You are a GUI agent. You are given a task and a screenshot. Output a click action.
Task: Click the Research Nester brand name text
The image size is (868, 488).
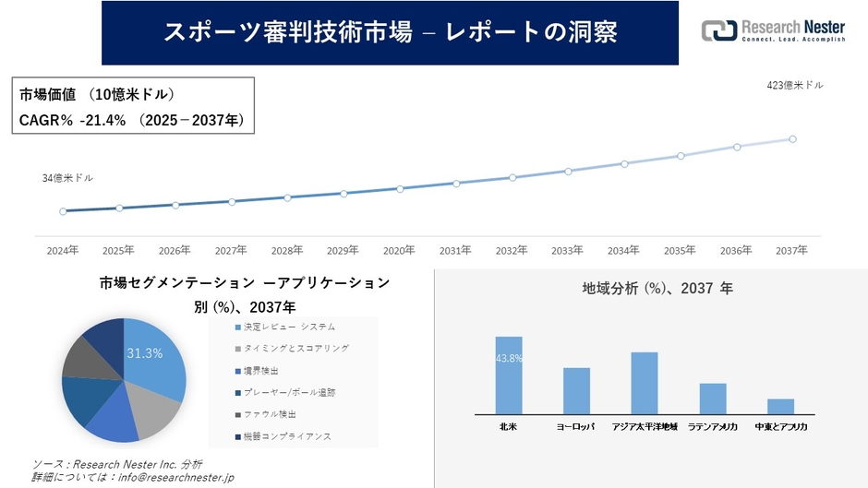coord(793,27)
